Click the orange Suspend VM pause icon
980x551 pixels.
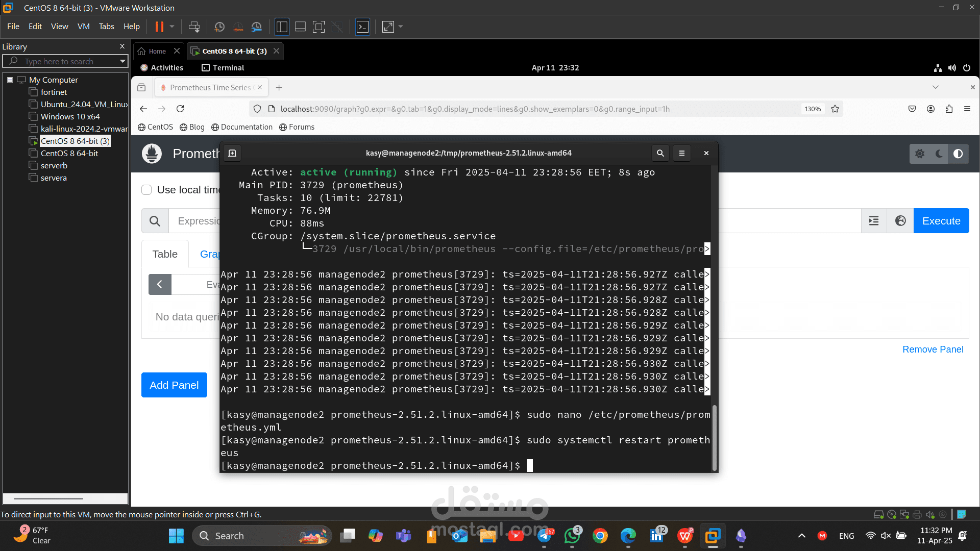(x=159, y=27)
